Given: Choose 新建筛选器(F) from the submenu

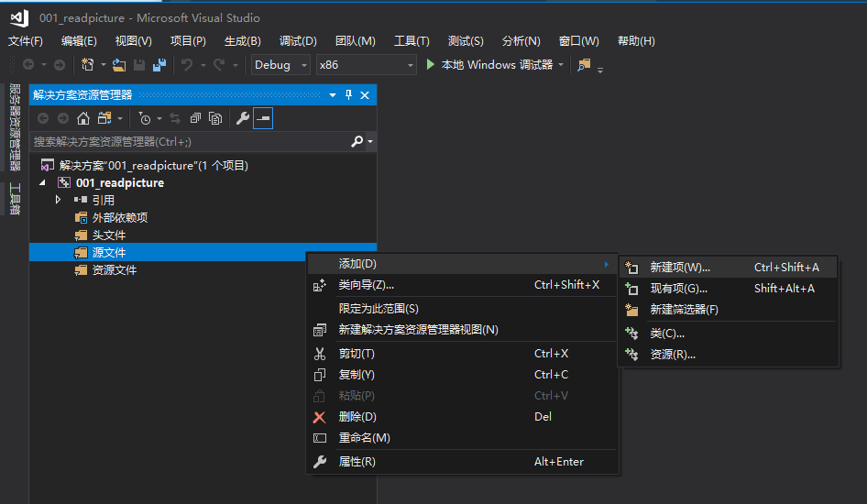Looking at the screenshot, I should click(x=729, y=310).
